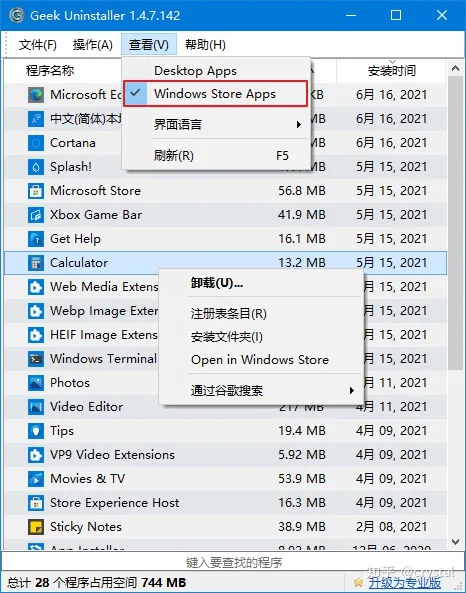Image resolution: width=466 pixels, height=593 pixels.
Task: Select the Windows Terminal icon
Action: coord(36,359)
